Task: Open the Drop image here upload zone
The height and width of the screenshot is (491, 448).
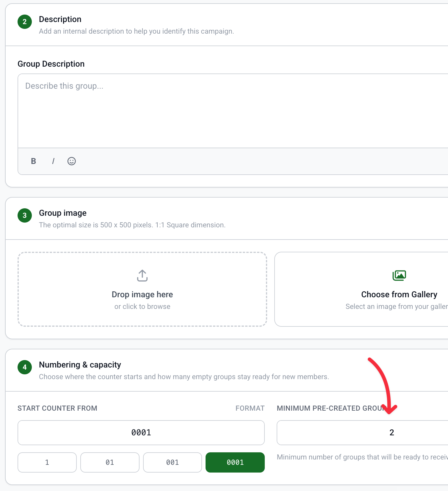Action: tap(142, 289)
